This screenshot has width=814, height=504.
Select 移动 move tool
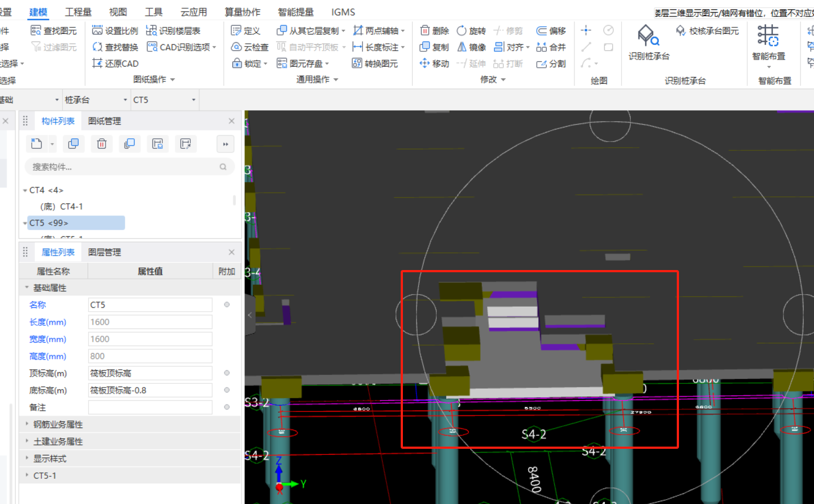coord(435,63)
